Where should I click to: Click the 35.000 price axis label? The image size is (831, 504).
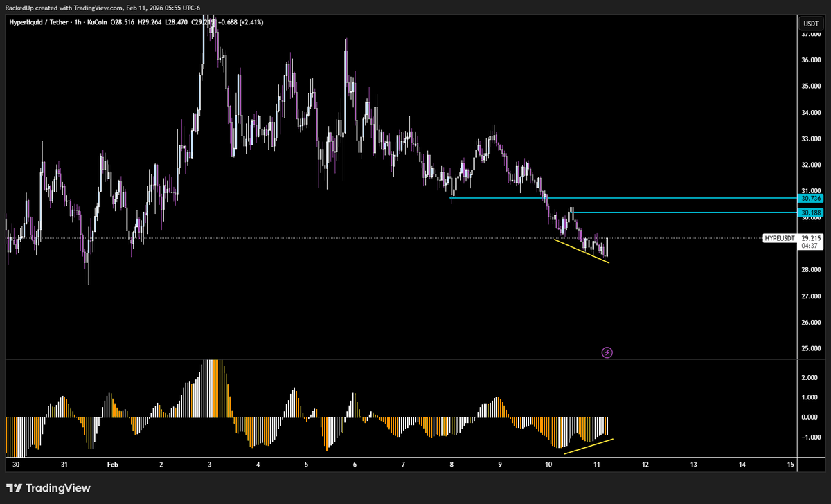(x=810, y=87)
